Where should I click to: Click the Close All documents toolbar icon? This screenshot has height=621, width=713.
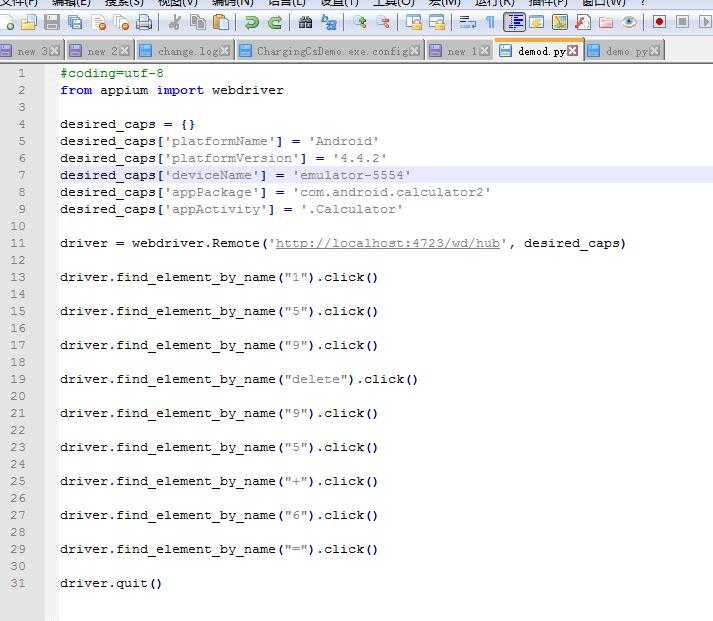121,22
